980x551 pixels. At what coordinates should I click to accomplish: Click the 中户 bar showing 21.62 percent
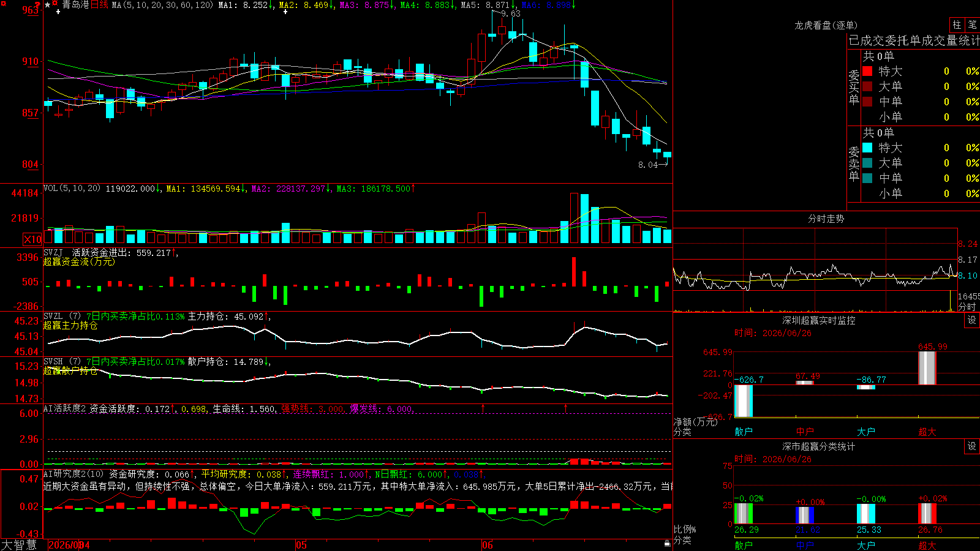click(x=805, y=515)
